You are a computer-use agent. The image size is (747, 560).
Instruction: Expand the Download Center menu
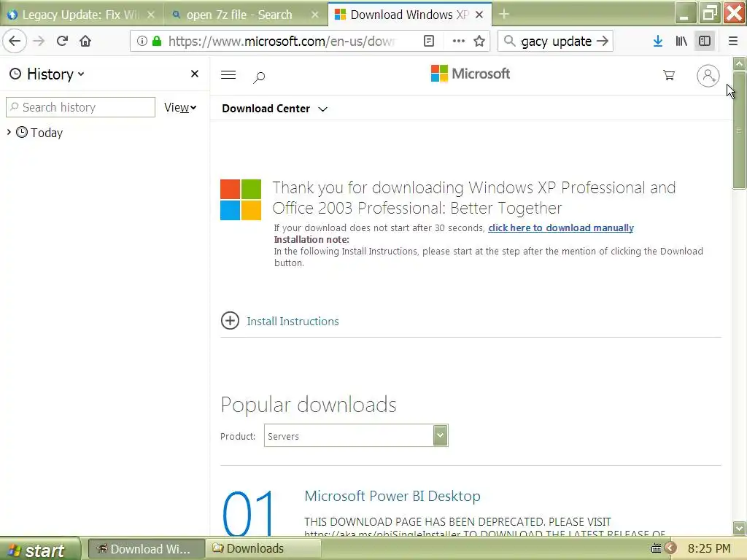(275, 109)
